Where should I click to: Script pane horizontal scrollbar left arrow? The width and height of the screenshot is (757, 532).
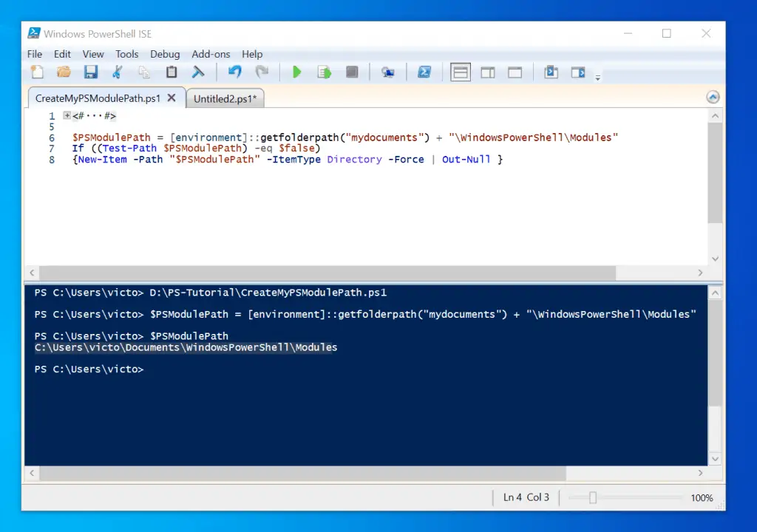pyautogui.click(x=32, y=273)
